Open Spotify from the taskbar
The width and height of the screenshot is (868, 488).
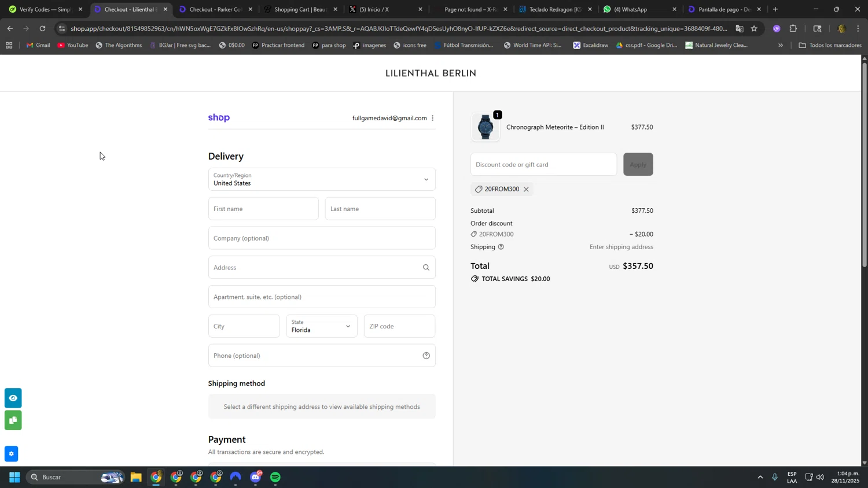click(x=275, y=477)
